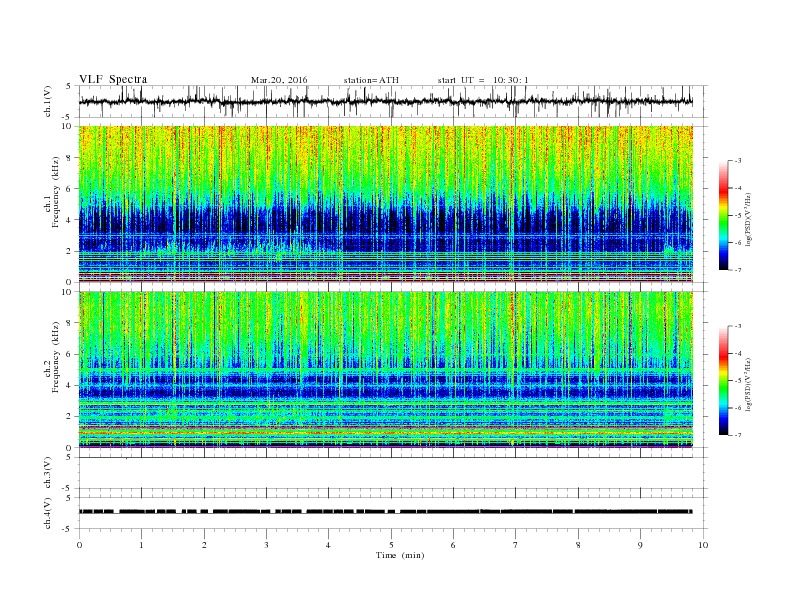Click the "start UT = 10:30:1" text
792x612 pixels.
point(483,80)
